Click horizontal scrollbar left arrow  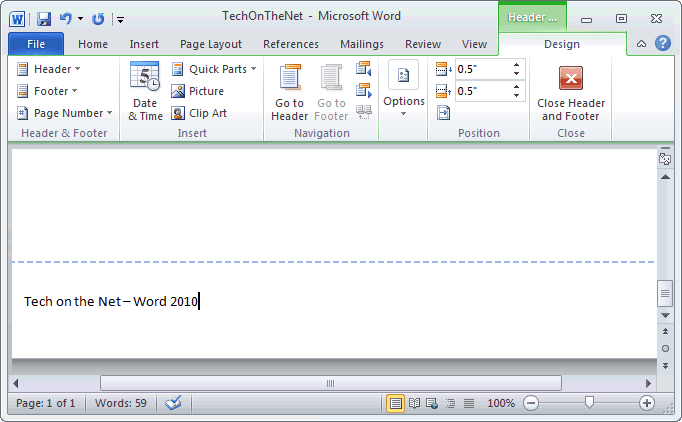click(16, 383)
